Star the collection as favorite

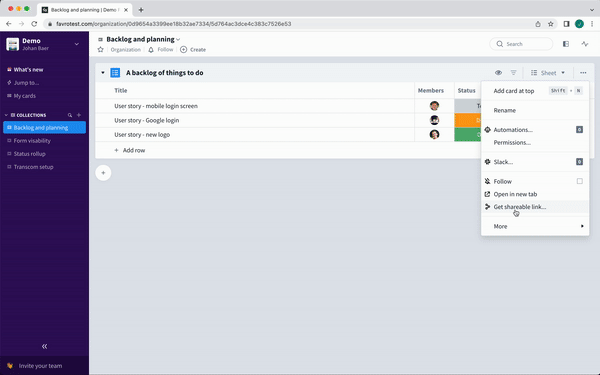tap(101, 49)
